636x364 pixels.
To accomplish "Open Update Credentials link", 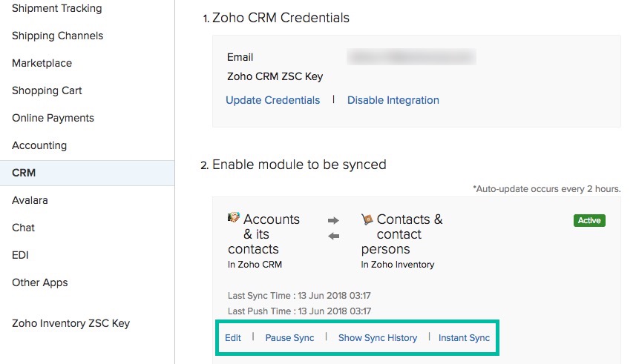I will [x=272, y=100].
